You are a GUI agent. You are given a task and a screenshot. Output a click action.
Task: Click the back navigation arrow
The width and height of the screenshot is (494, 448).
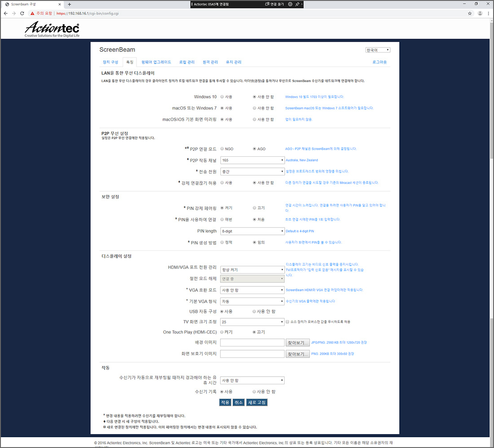pos(6,13)
